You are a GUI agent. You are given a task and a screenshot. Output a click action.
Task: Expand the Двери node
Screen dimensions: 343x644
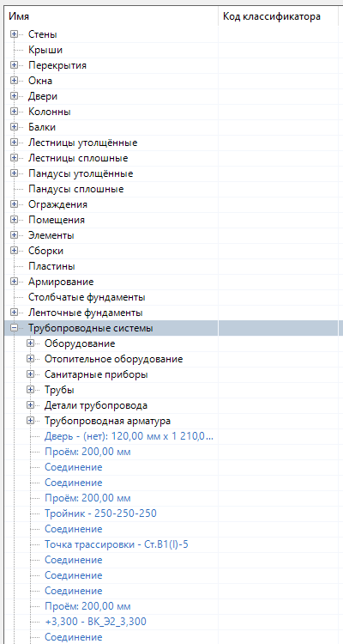15,96
